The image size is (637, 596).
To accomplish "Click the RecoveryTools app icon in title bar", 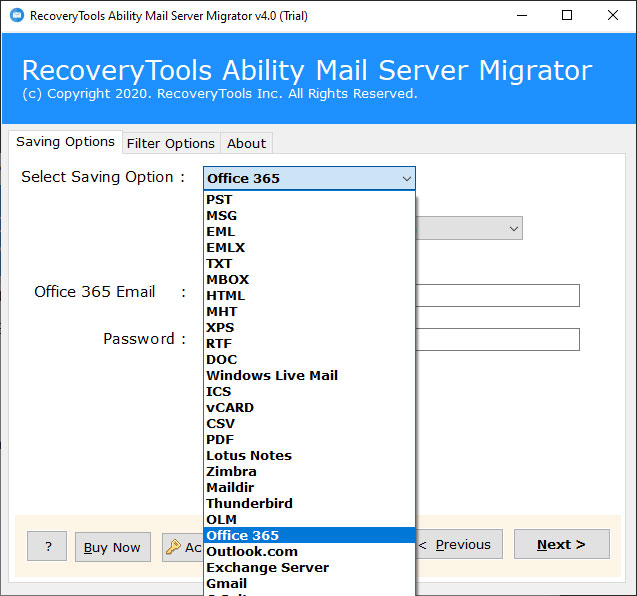I will pyautogui.click(x=17, y=15).
